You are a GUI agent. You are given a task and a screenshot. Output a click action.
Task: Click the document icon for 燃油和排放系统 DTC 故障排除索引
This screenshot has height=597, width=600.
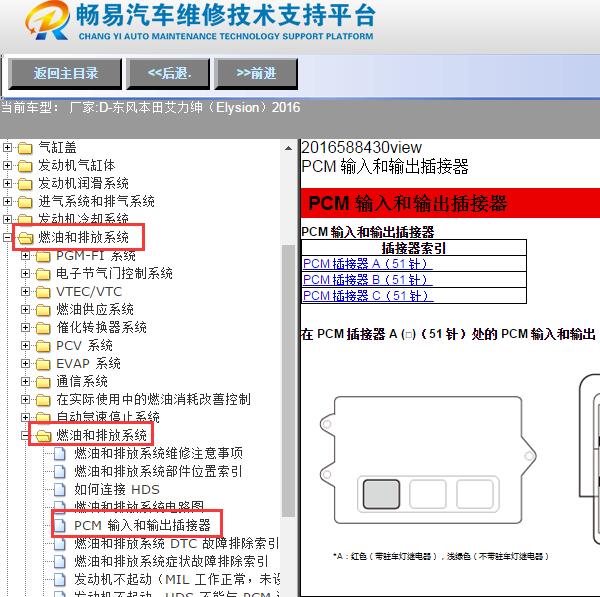(60, 543)
